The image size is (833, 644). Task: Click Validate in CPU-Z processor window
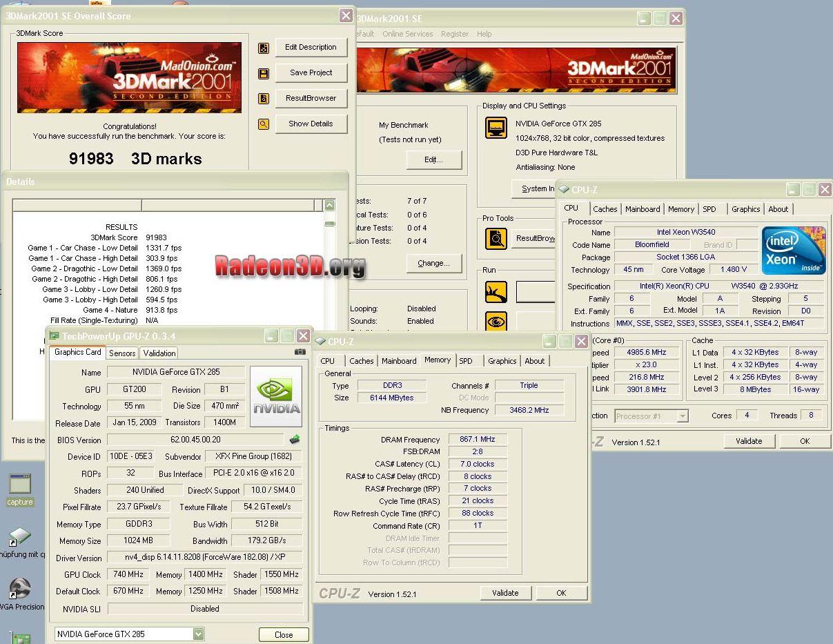(x=749, y=441)
